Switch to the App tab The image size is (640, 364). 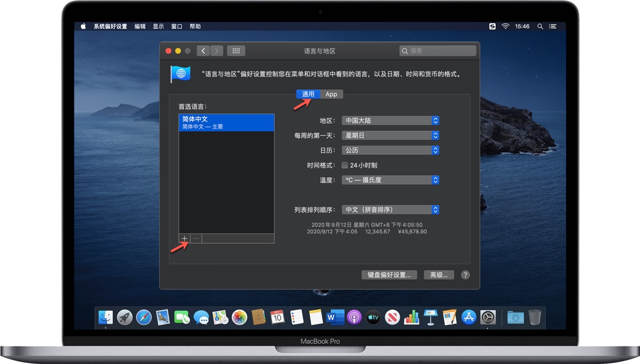331,94
